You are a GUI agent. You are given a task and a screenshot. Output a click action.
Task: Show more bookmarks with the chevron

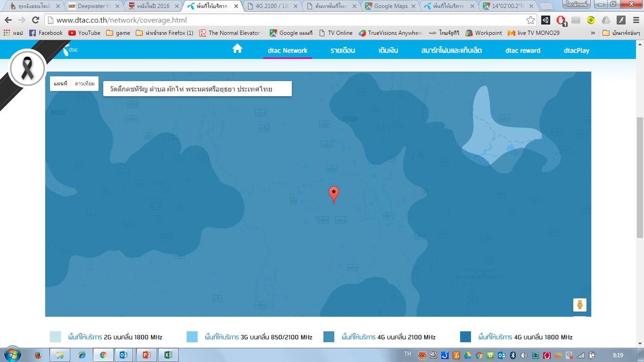pyautogui.click(x=593, y=33)
